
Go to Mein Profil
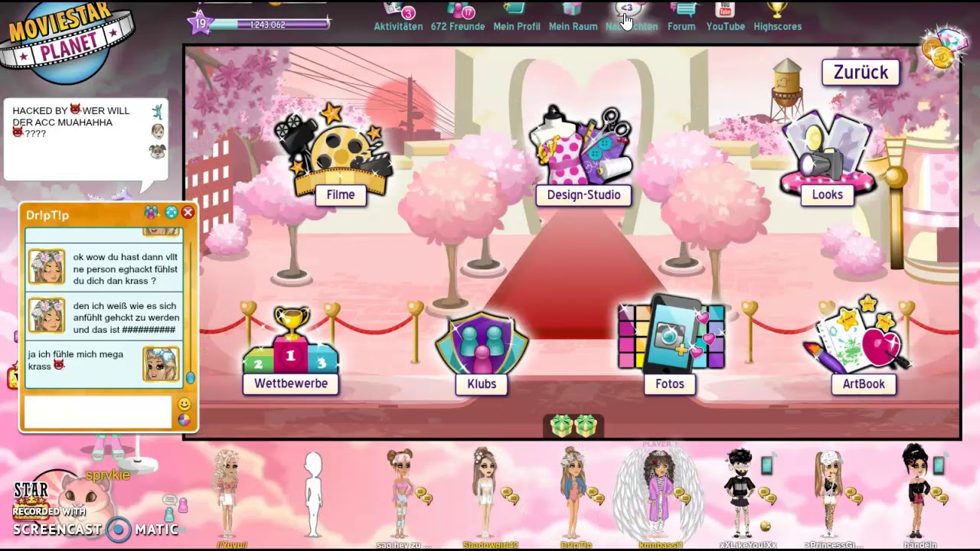(517, 17)
